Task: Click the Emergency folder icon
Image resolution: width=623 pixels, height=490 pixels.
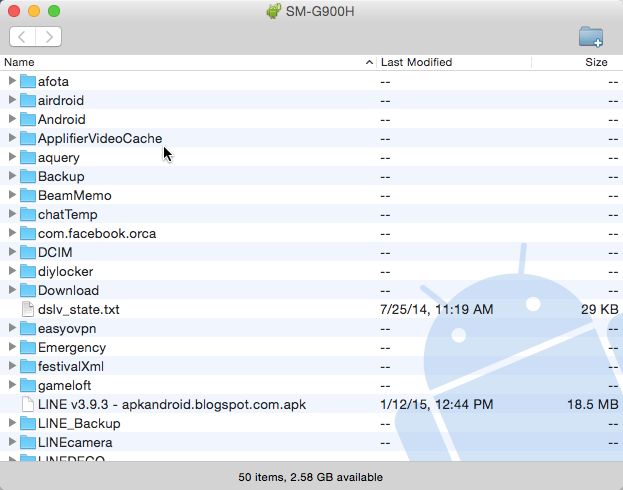Action: point(28,347)
